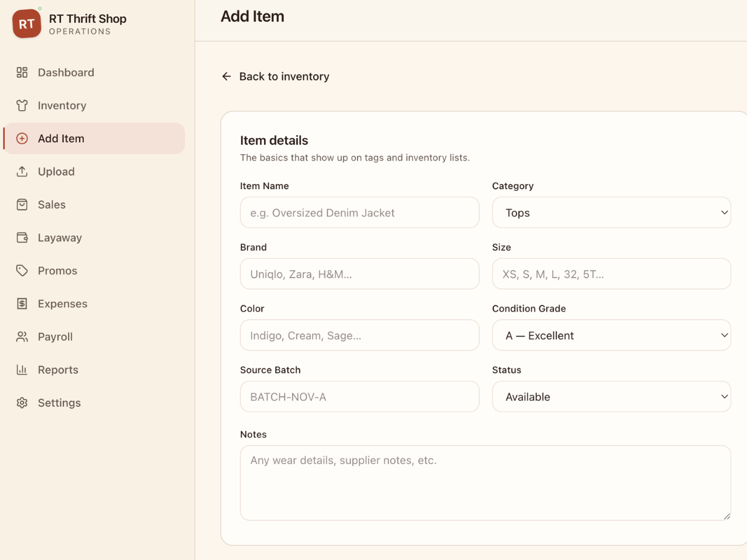Click the RT Thrift Shop logo

pos(26,23)
